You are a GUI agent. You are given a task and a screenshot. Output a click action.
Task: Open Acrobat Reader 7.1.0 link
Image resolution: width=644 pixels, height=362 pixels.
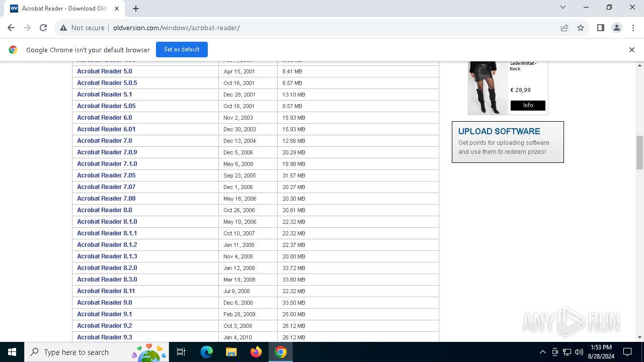click(x=107, y=164)
